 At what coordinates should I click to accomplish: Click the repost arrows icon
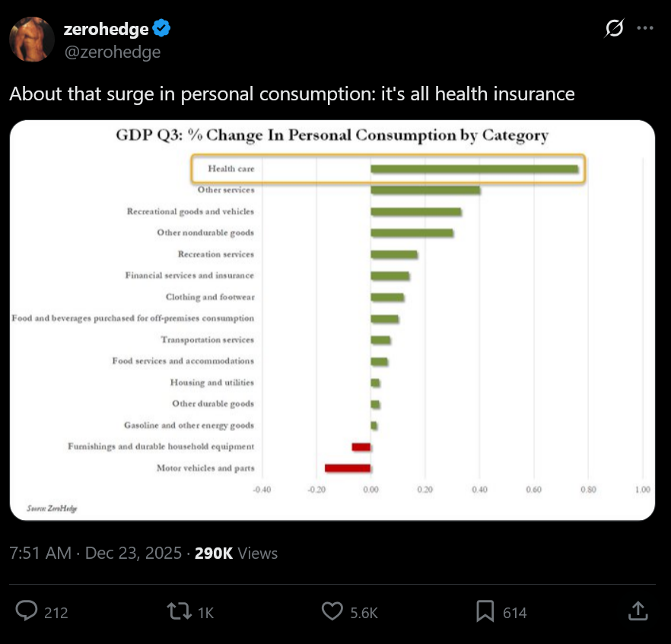(180, 611)
